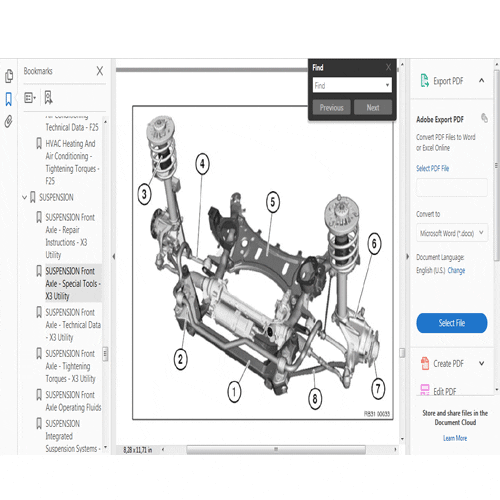Click the Change language link
The image size is (500, 500).
tap(456, 270)
